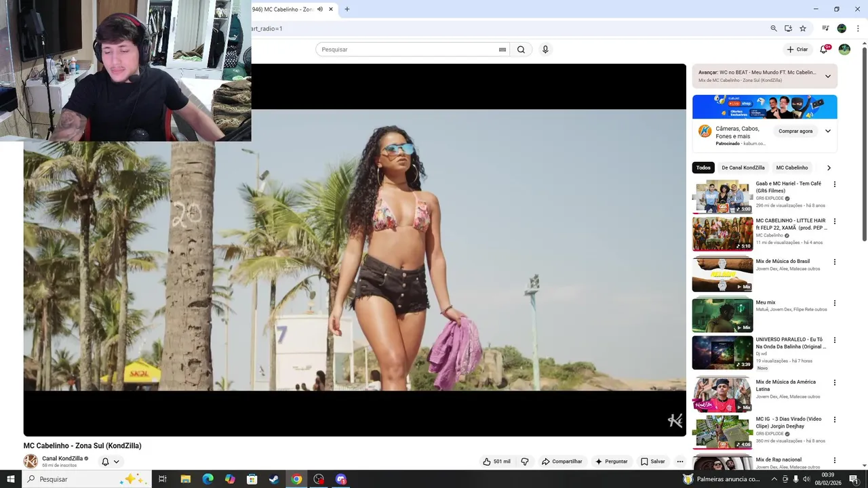Open Canal KondZilla channel name link
This screenshot has height=488, width=868.
click(x=62, y=459)
